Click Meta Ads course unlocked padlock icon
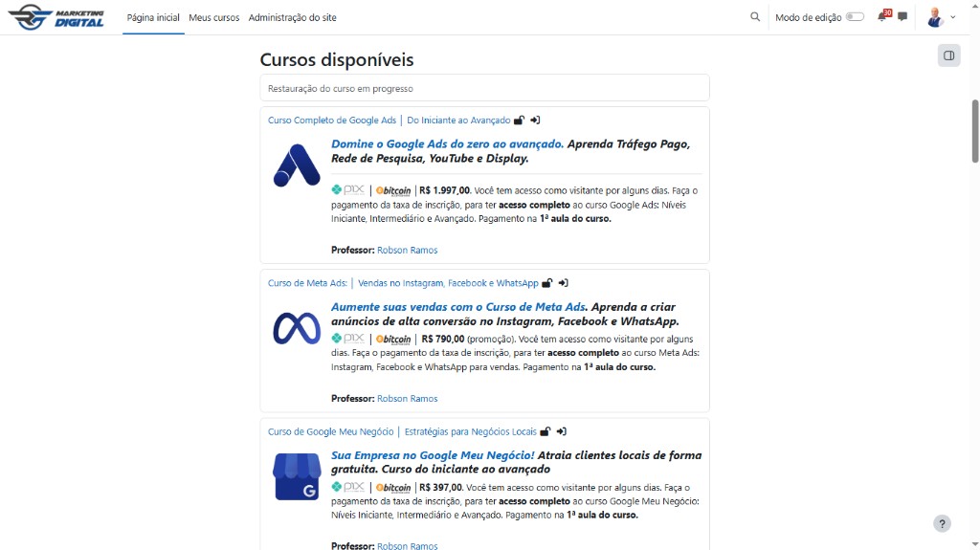 [547, 283]
